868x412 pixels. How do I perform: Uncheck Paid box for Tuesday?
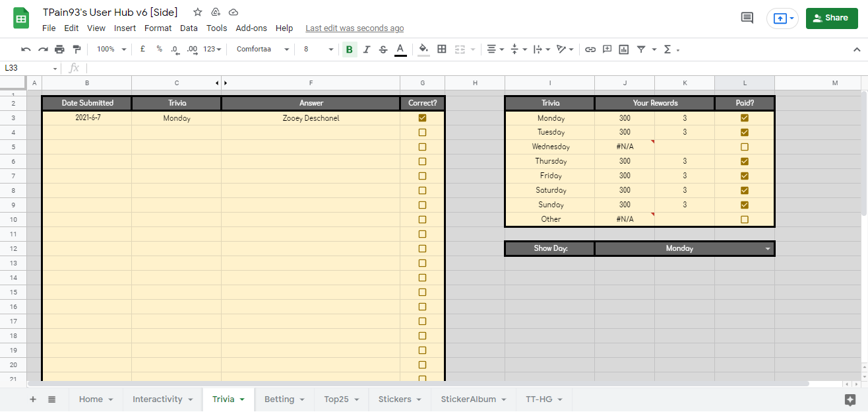pos(745,132)
